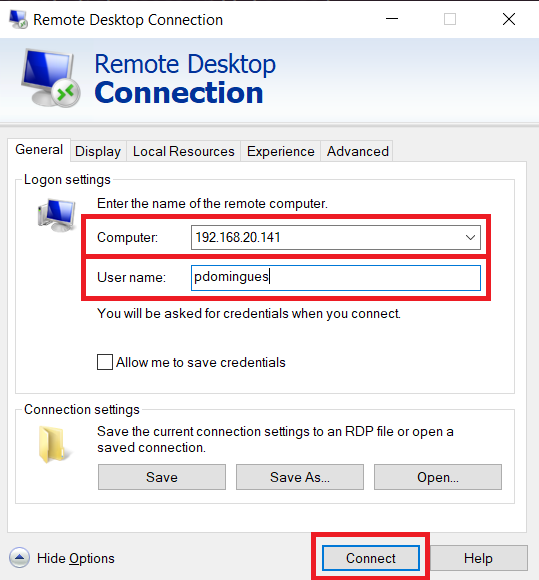The width and height of the screenshot is (539, 580).
Task: Select the General tab
Action: coord(39,150)
